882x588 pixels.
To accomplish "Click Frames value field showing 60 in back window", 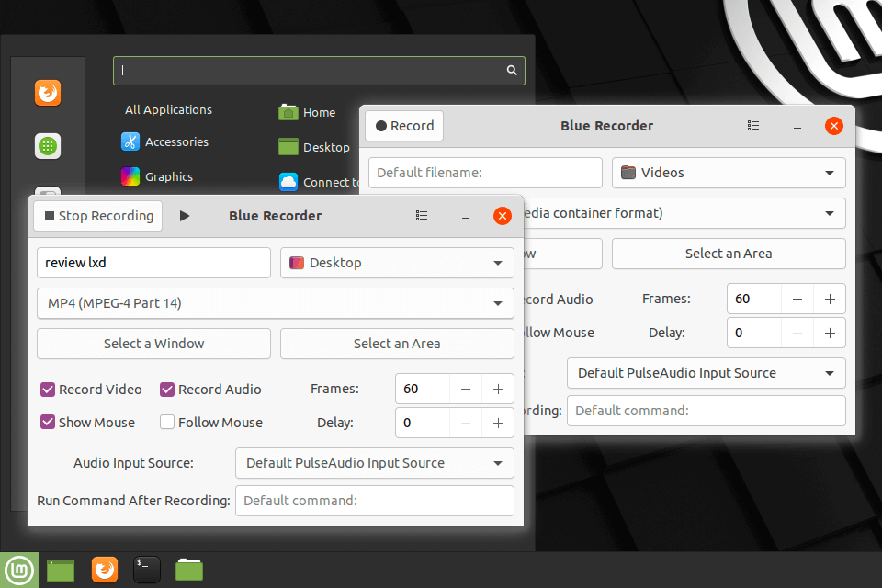I will [753, 299].
